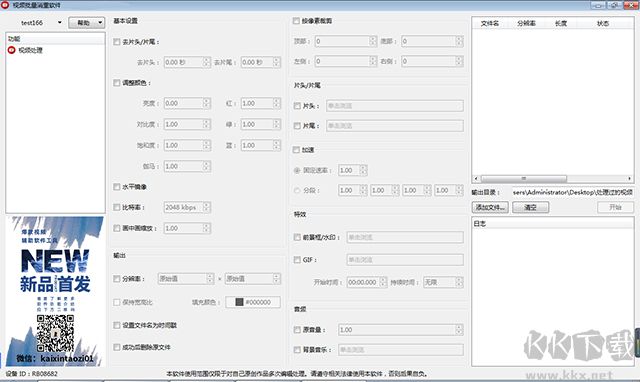The width and height of the screenshot is (640, 382).
Task: Click the 饱和度 value stepper
Action: pos(207,145)
